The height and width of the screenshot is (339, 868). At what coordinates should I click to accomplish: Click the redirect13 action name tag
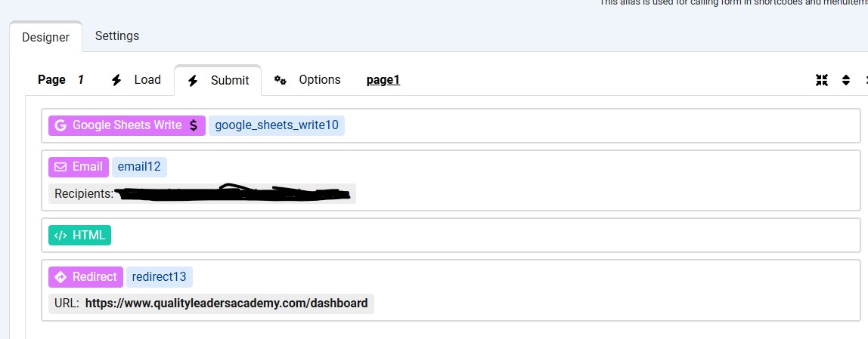(x=159, y=277)
